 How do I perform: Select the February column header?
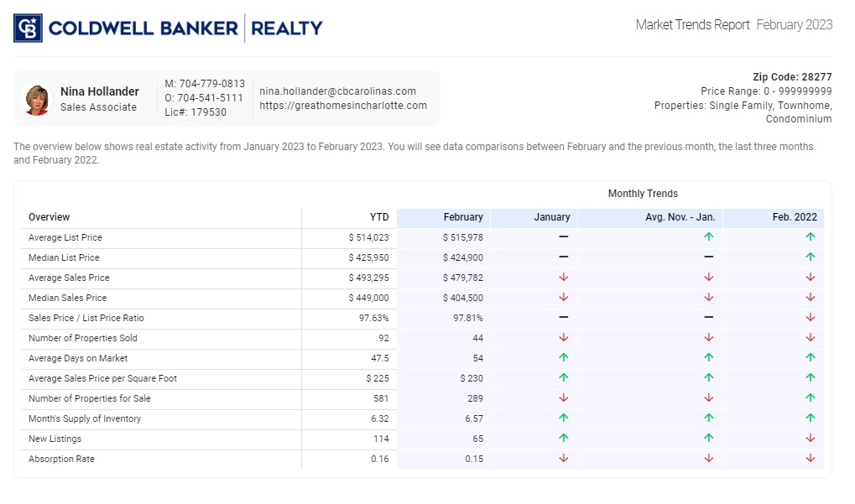[464, 216]
